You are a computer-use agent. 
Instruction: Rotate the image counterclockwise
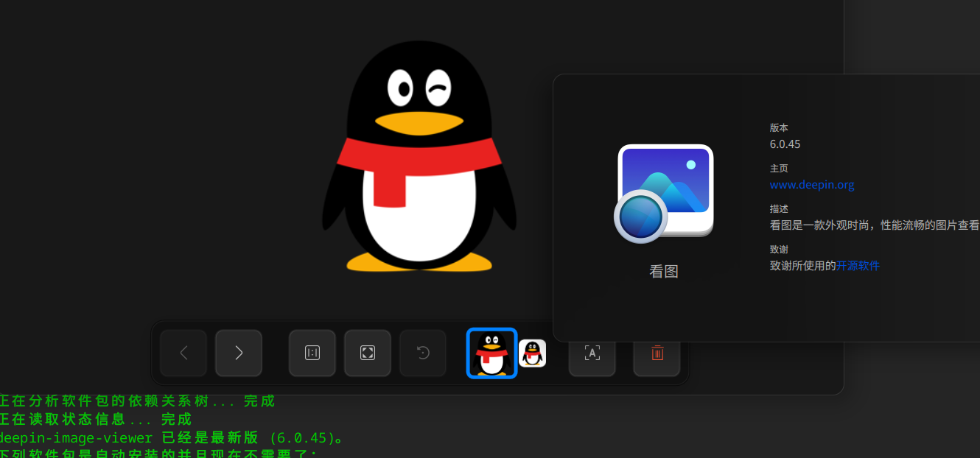tap(423, 353)
